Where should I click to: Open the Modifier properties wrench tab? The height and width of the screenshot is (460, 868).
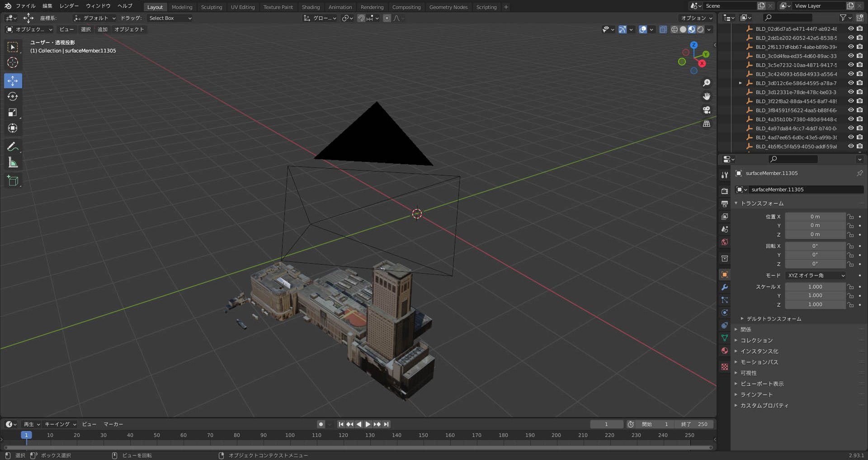(x=725, y=287)
